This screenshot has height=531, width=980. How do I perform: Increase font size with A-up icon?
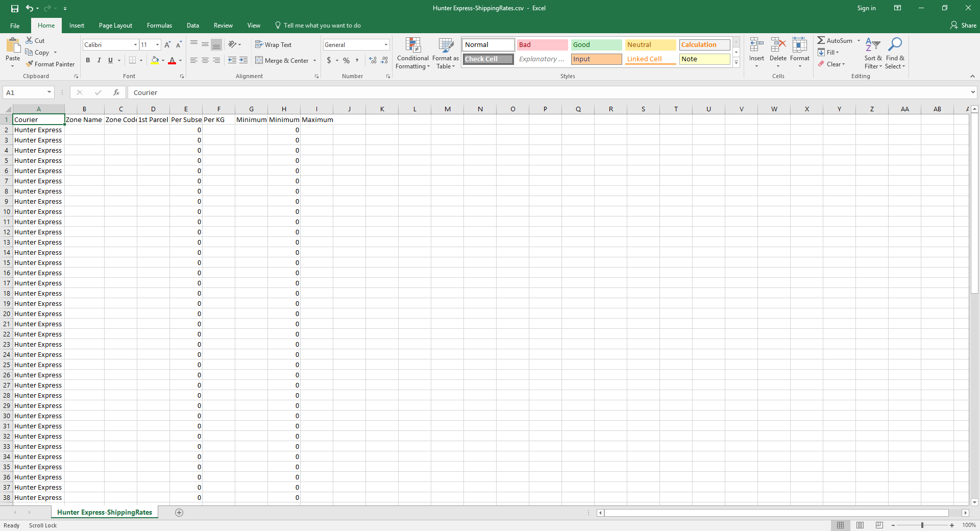pyautogui.click(x=167, y=45)
